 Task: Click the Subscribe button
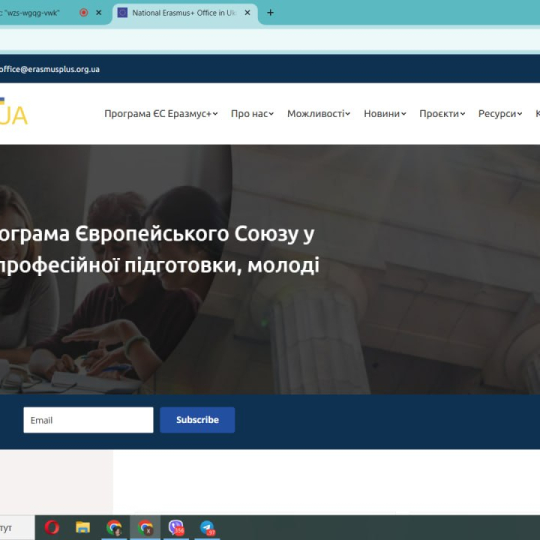[197, 420]
